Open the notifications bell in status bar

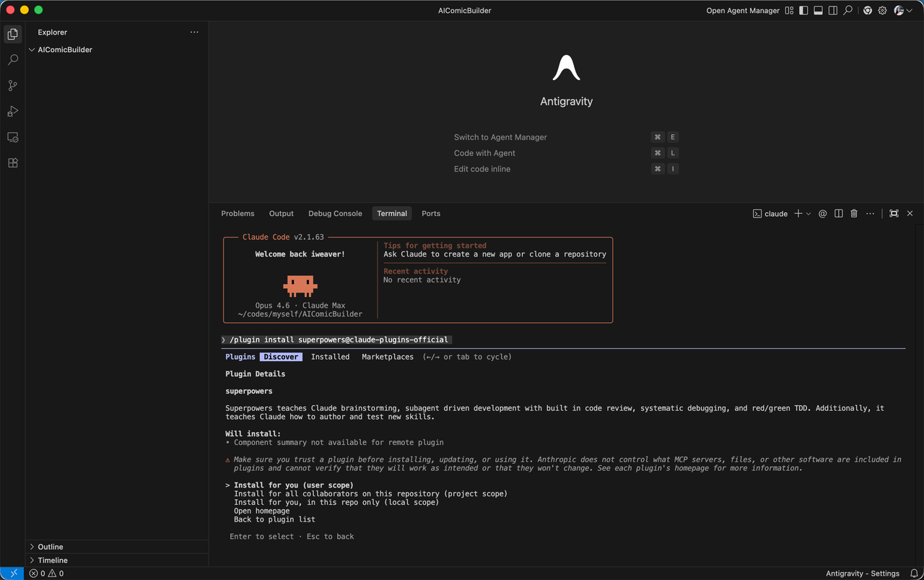coord(914,573)
